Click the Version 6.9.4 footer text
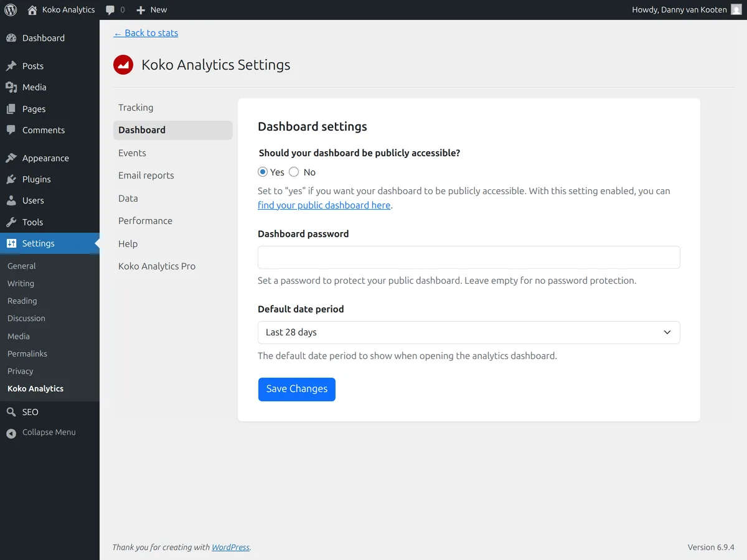This screenshot has height=560, width=747. (711, 548)
